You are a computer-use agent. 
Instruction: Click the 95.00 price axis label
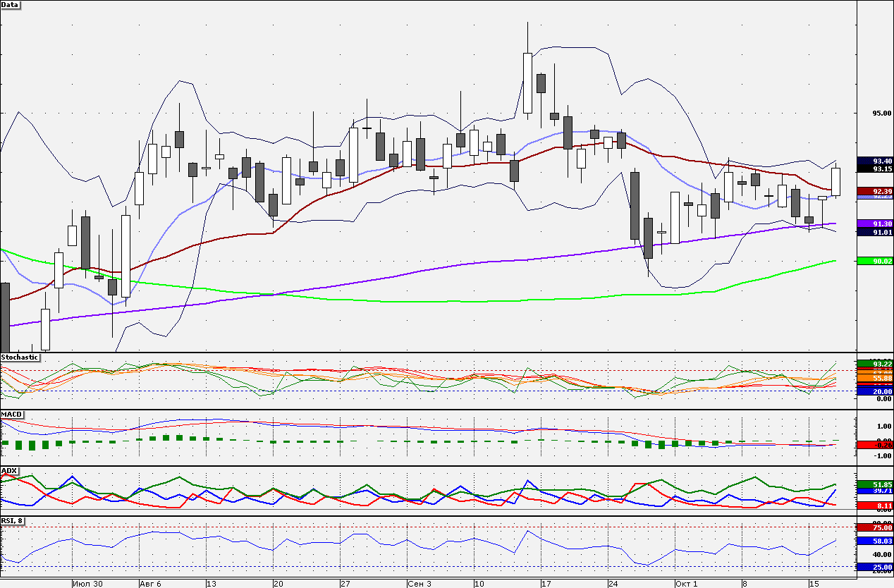(883, 113)
